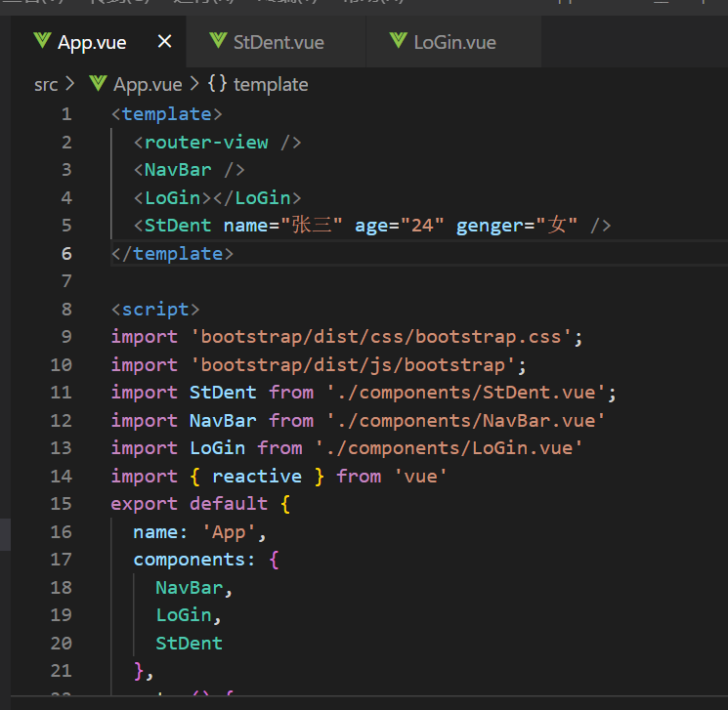Image resolution: width=728 pixels, height=710 pixels.
Task: Click the name="张三" attribute
Action: coord(282,226)
